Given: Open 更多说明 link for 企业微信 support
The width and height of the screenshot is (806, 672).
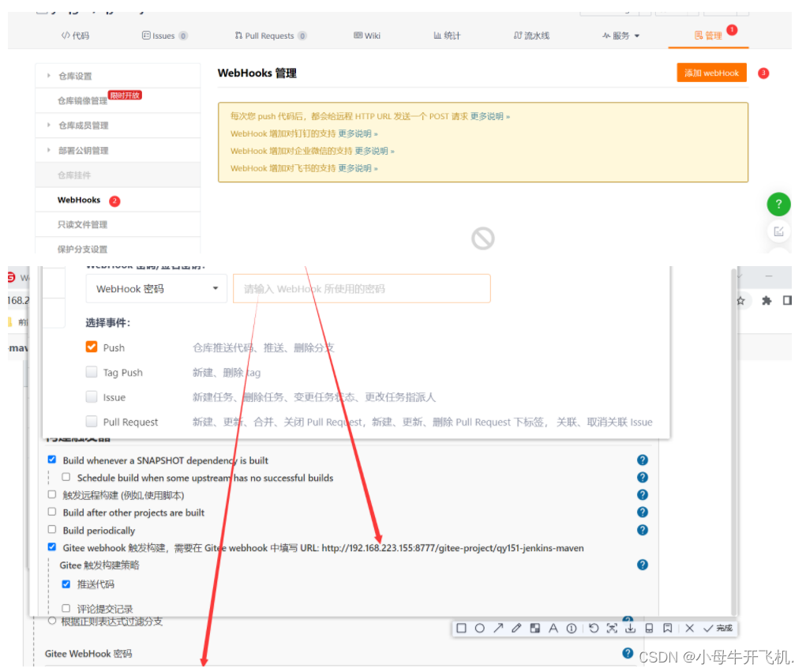Looking at the screenshot, I should 374,151.
